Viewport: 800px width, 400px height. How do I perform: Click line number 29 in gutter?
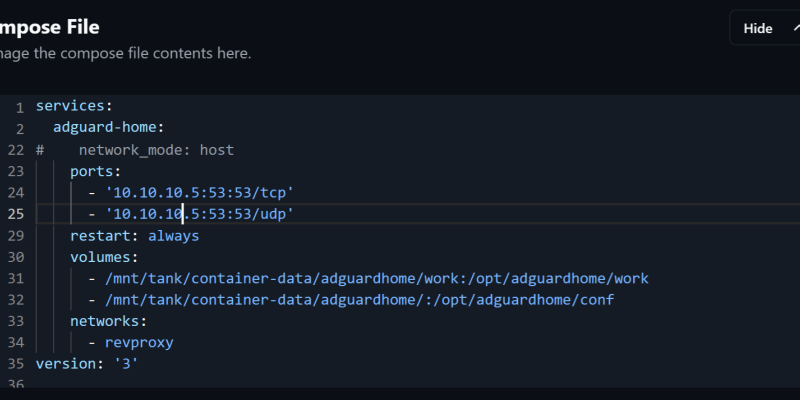point(15,236)
